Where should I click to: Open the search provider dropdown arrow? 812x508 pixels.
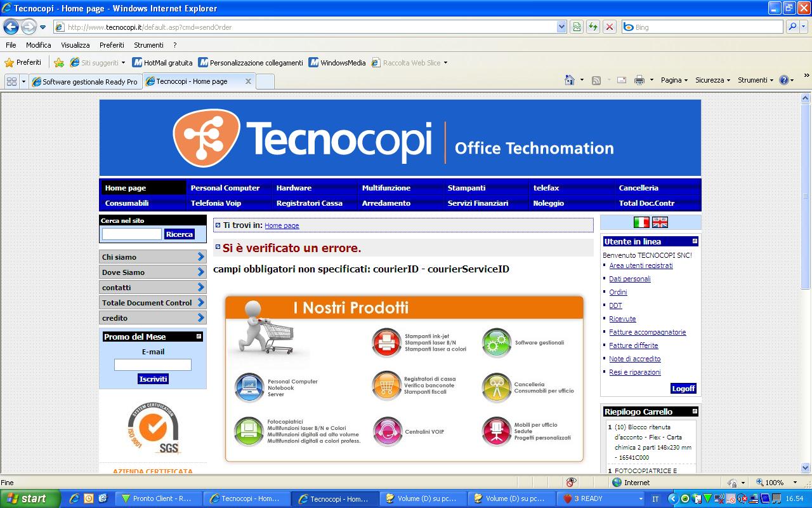(805, 27)
